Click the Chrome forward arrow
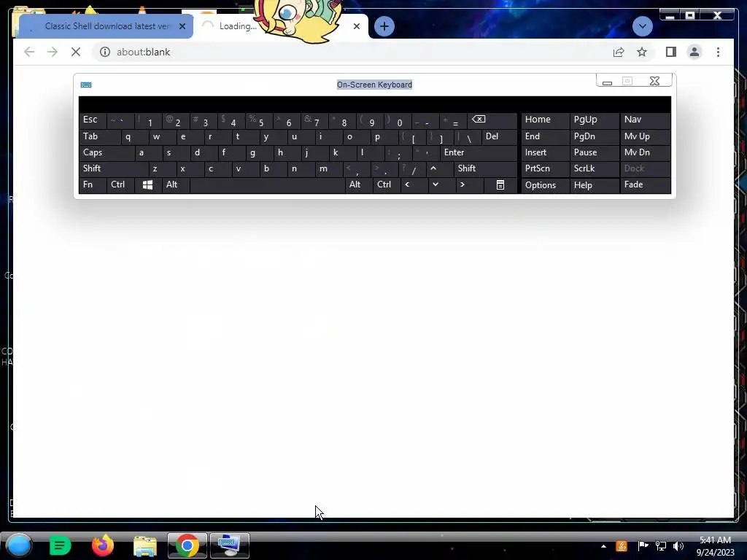This screenshot has width=747, height=560. pyautogui.click(x=53, y=52)
